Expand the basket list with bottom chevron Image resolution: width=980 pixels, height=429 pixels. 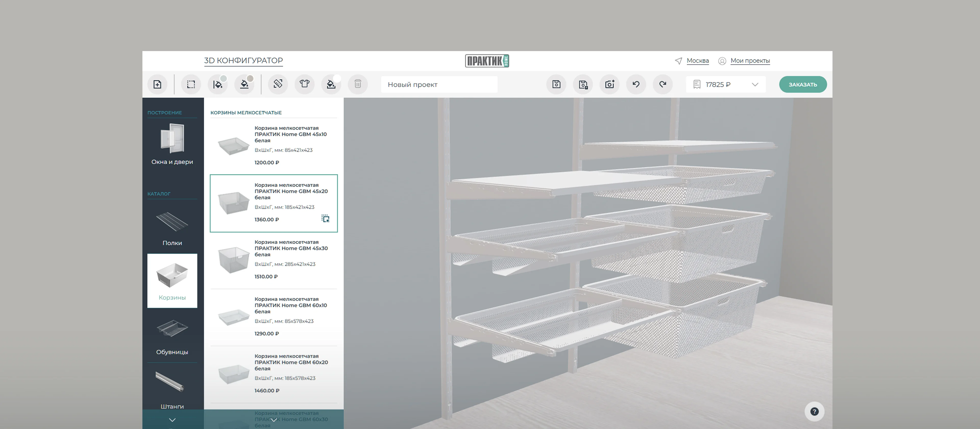274,420
